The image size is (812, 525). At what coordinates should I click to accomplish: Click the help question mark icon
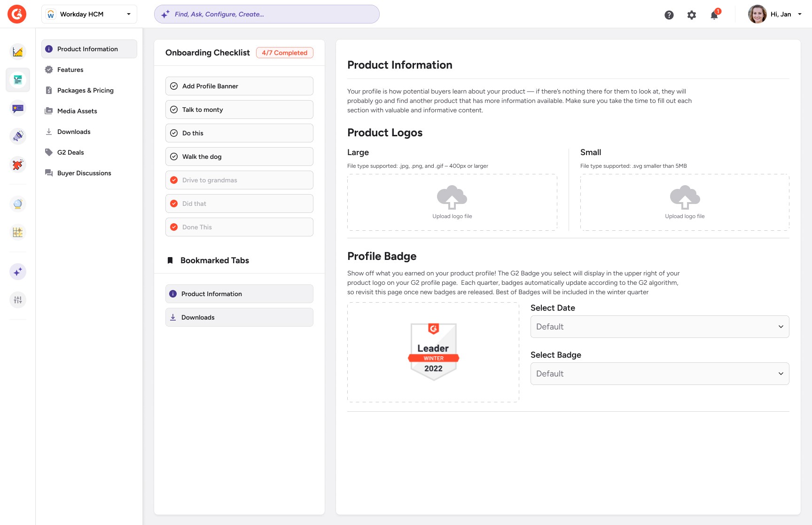pos(669,15)
